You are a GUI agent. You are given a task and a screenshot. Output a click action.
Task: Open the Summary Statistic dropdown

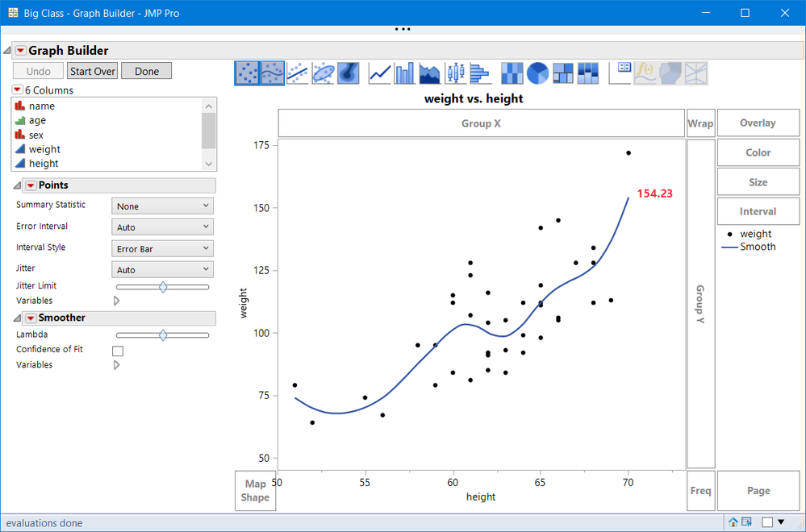point(162,206)
